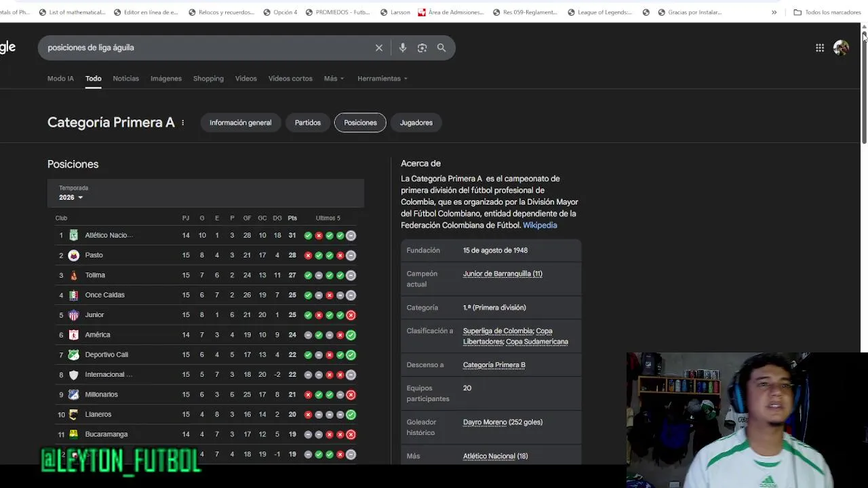
Task: Open Información general chip
Action: [240, 123]
